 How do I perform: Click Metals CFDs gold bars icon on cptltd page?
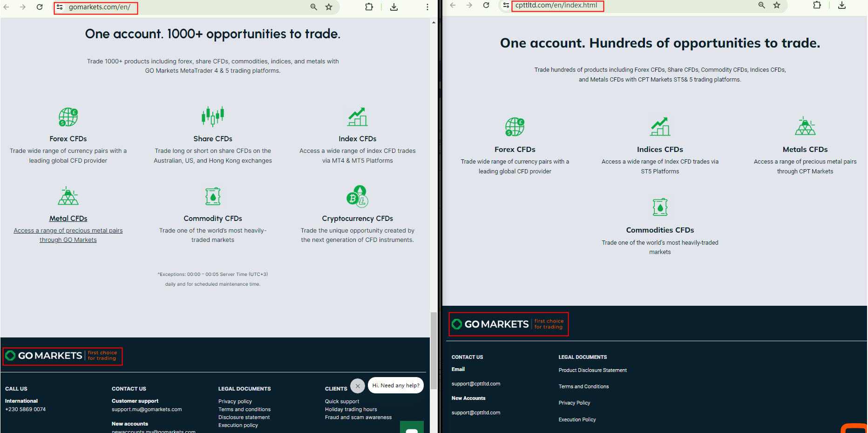(805, 126)
